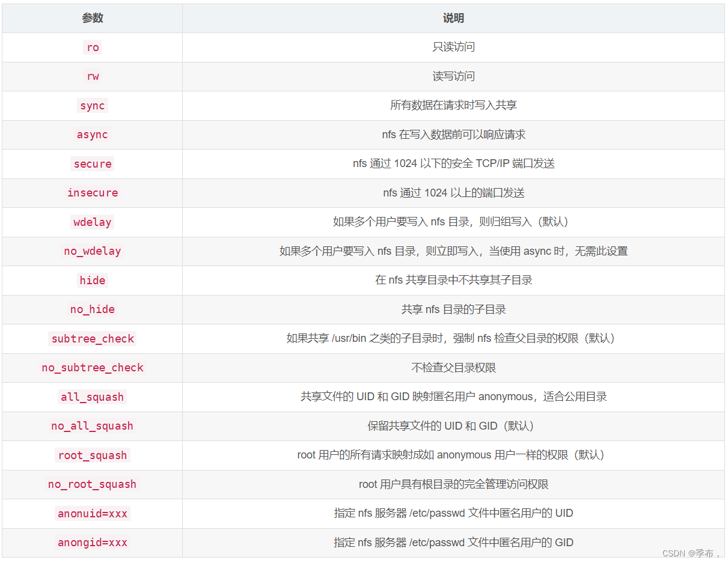Select the no_hide parameter cell
Screen dimensions: 728x563
pyautogui.click(x=93, y=309)
